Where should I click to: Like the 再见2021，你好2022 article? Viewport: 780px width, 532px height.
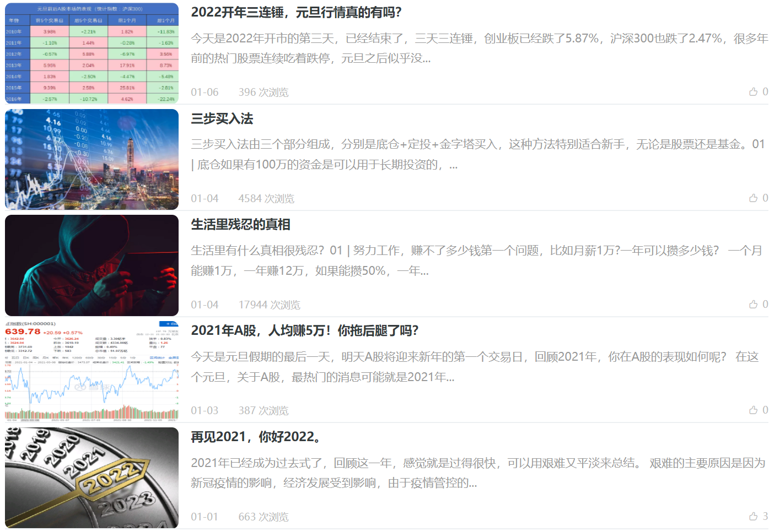[753, 517]
